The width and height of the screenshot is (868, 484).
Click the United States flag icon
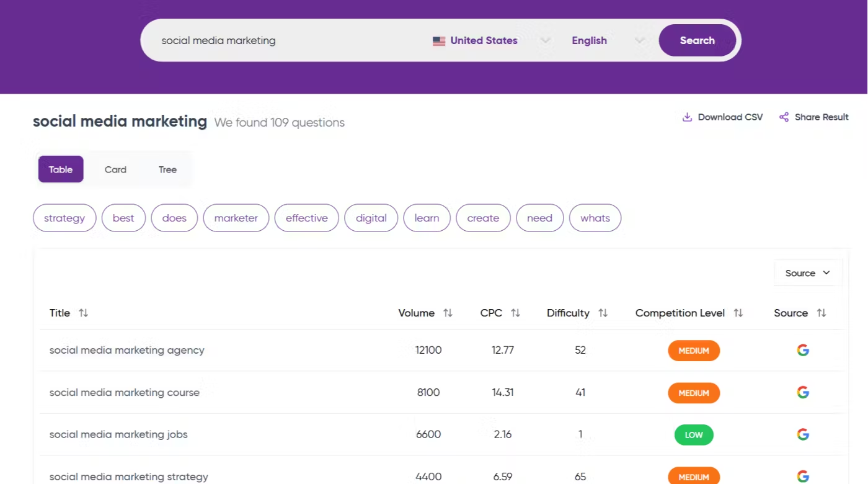click(x=439, y=41)
